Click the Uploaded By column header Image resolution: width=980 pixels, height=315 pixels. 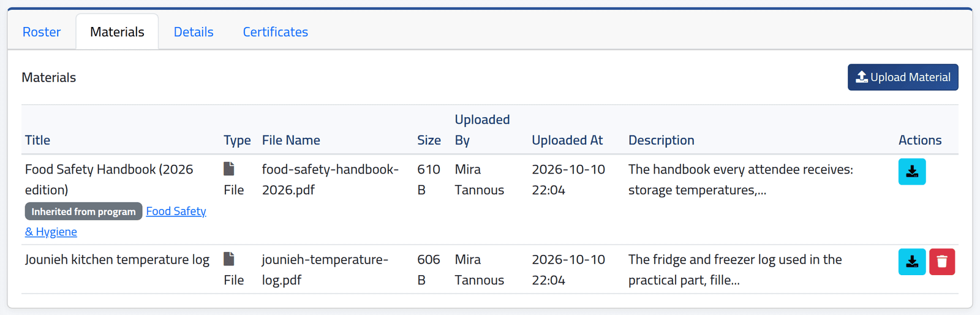coord(482,130)
